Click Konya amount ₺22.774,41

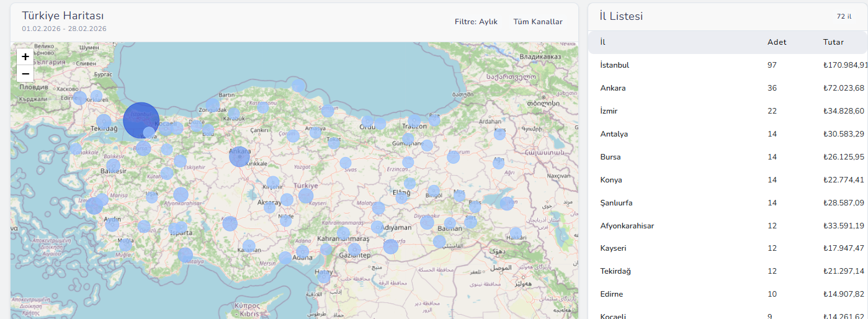pyautogui.click(x=844, y=180)
